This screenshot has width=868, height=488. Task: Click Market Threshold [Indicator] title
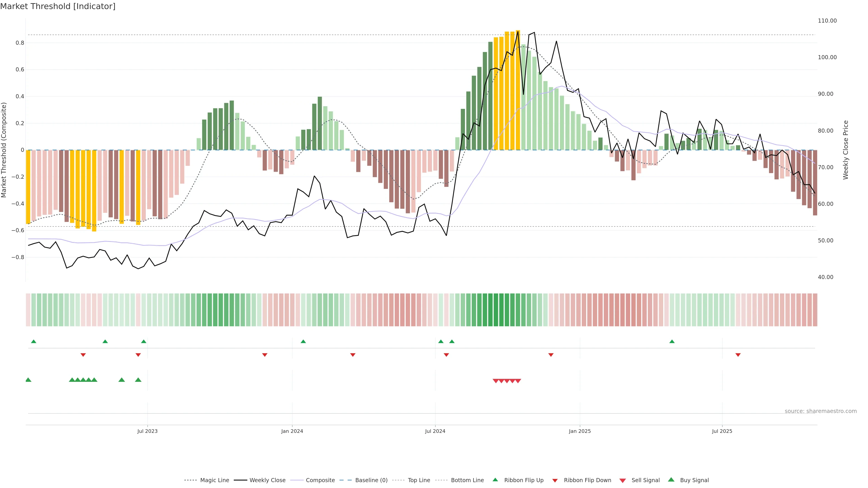click(58, 6)
